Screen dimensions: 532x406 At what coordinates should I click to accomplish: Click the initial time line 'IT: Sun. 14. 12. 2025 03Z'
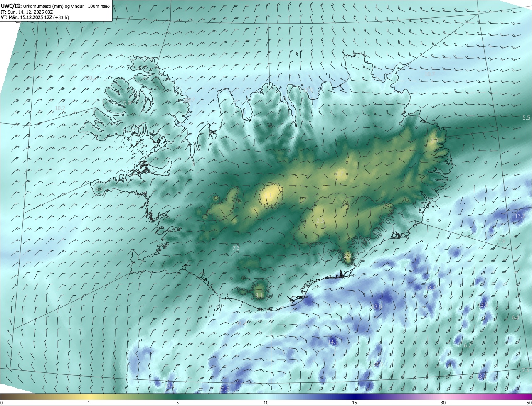(x=27, y=12)
